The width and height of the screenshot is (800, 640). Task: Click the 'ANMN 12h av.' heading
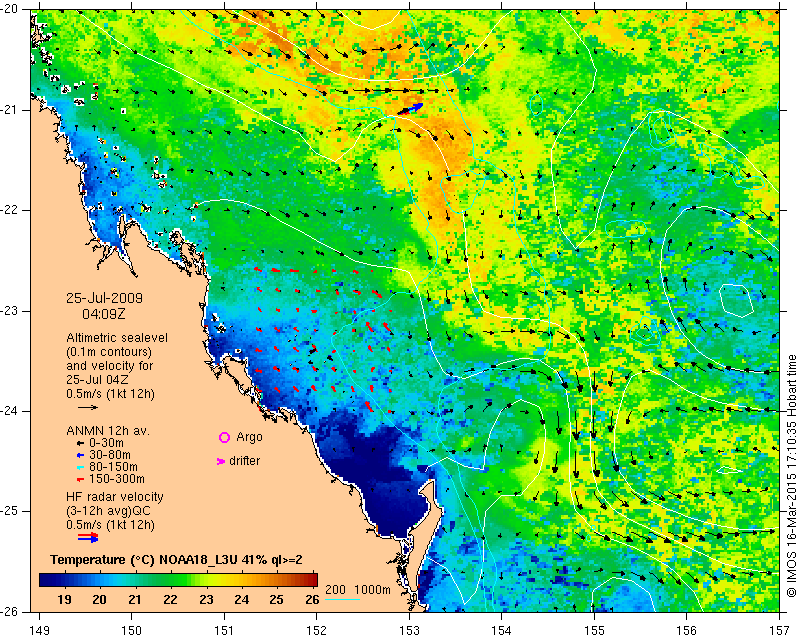[108, 431]
